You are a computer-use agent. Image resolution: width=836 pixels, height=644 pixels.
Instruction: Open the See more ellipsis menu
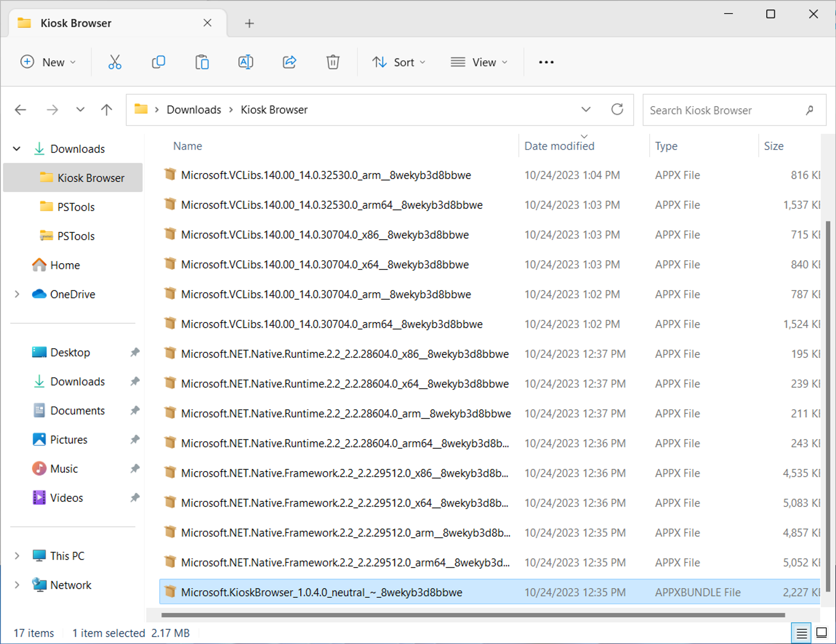(x=546, y=62)
